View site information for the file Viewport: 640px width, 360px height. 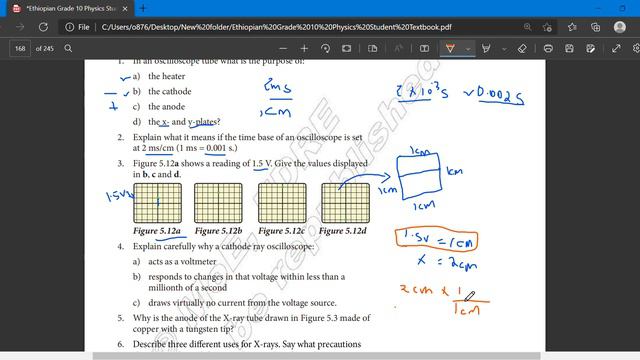[x=70, y=27]
